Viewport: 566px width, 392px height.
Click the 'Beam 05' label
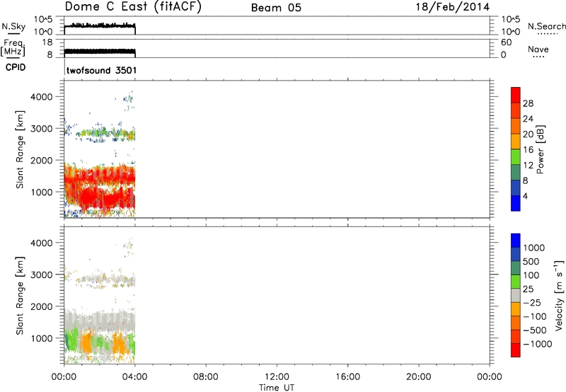[276, 8]
